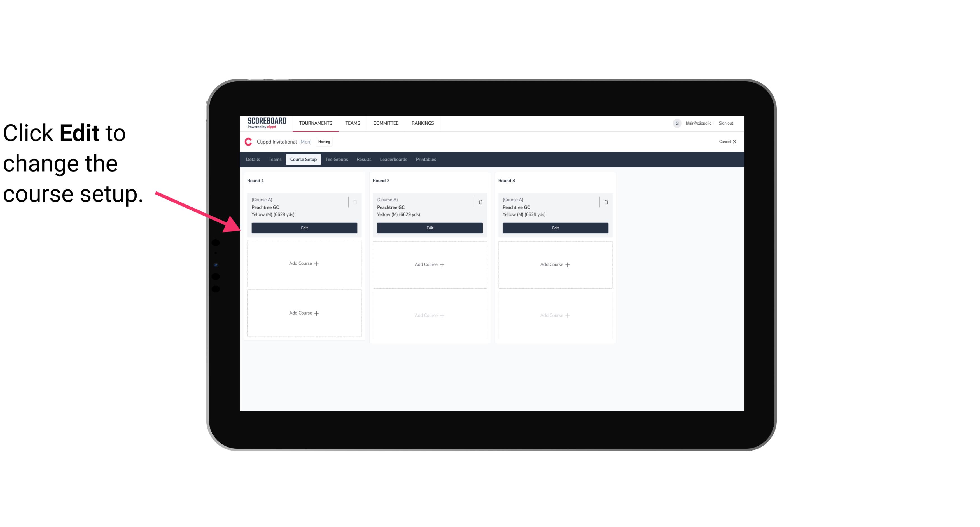This screenshot has width=980, height=527.
Task: Click Edit button for Round 1 course
Action: point(304,228)
